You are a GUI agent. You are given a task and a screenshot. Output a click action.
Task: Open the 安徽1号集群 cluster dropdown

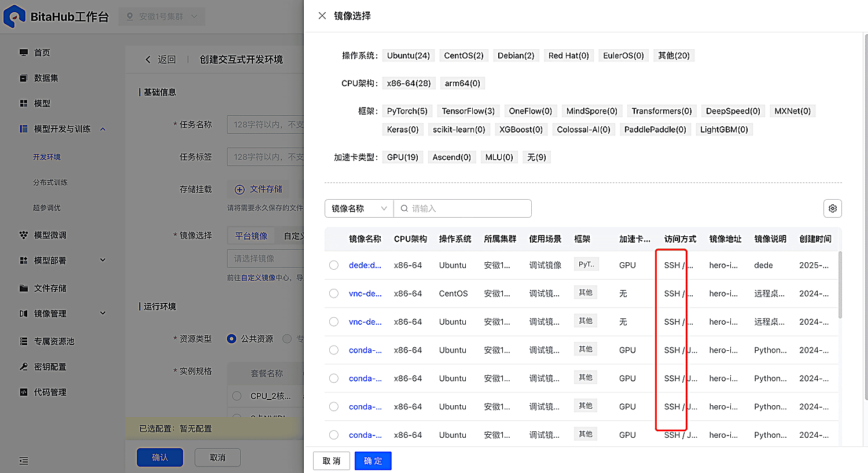[162, 17]
